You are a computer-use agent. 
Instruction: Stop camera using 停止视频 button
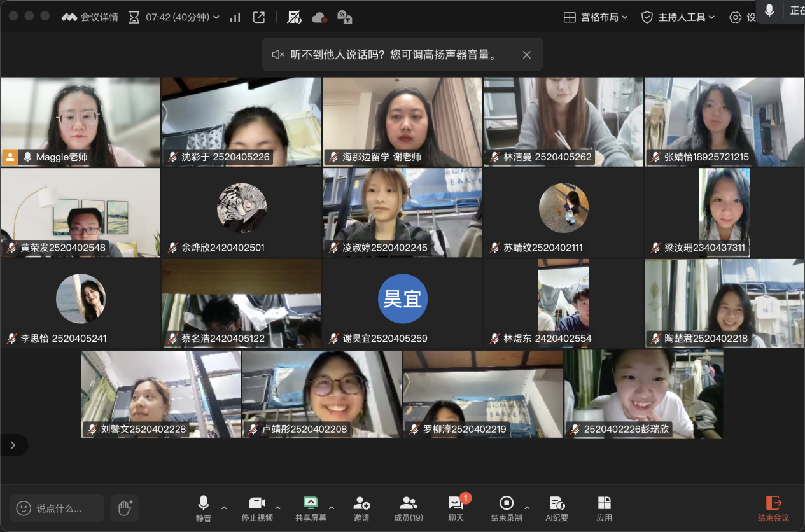coord(257,508)
